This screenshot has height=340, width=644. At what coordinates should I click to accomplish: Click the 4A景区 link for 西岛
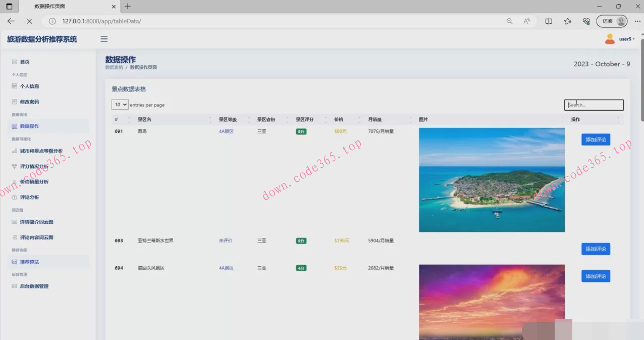(226, 131)
